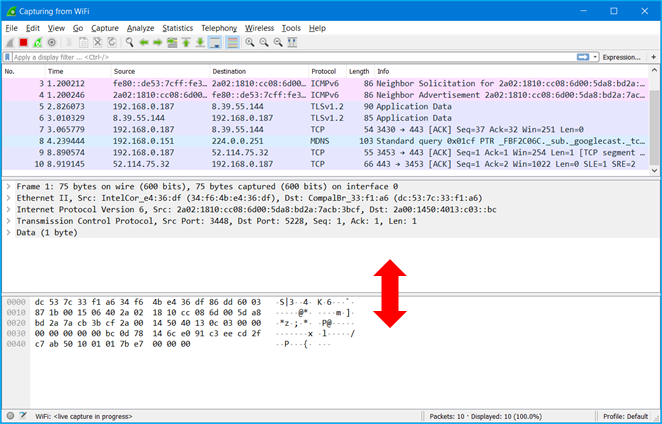Zoom out the main window text
The image size is (662, 424).
(x=264, y=42)
